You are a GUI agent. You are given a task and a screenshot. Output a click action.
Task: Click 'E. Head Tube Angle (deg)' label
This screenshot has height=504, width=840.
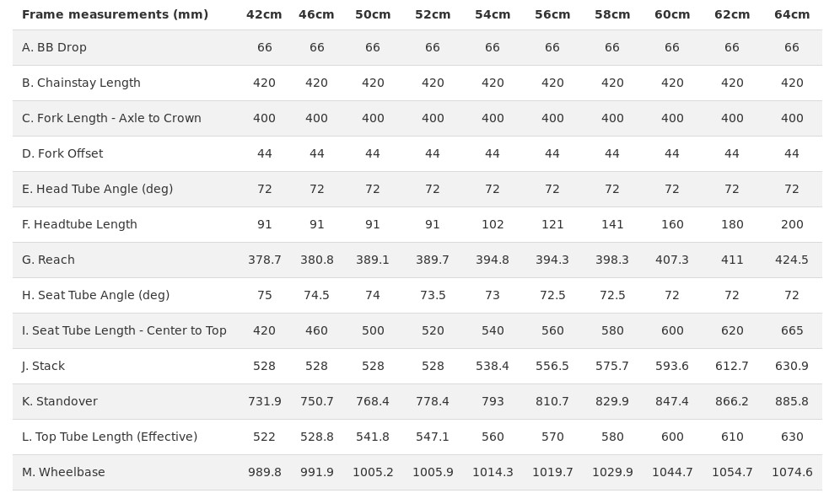tap(98, 189)
